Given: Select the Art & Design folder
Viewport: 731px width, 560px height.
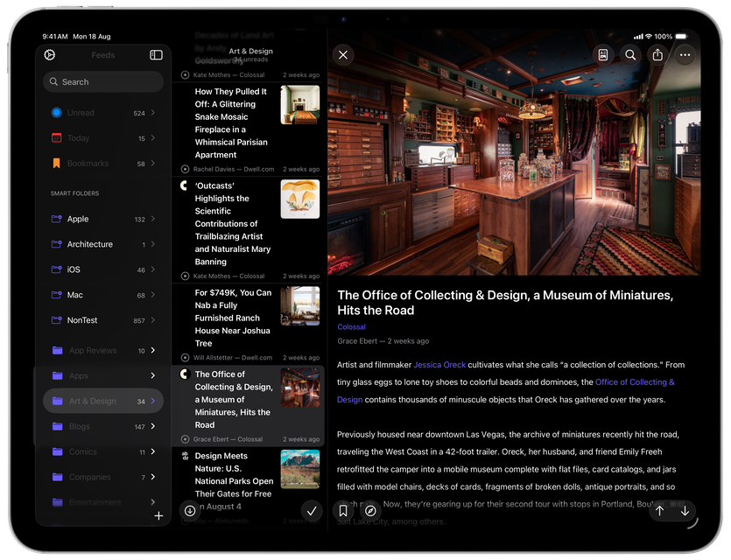Looking at the screenshot, I should pos(103,401).
